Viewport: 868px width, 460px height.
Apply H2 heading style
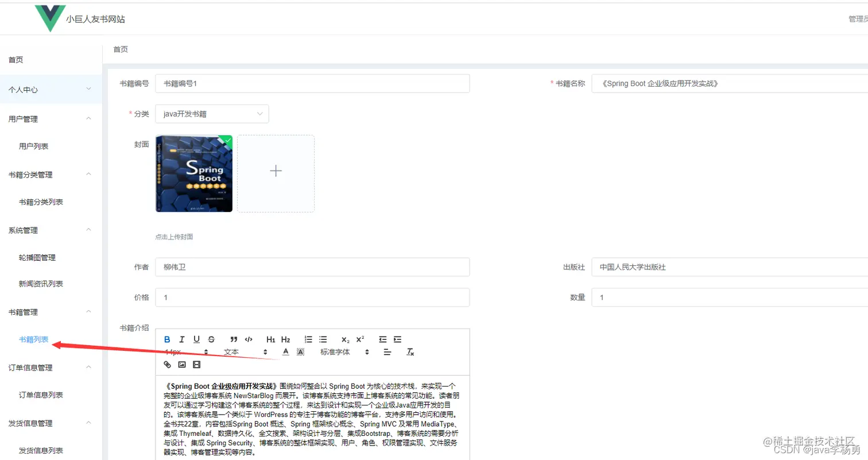click(286, 339)
